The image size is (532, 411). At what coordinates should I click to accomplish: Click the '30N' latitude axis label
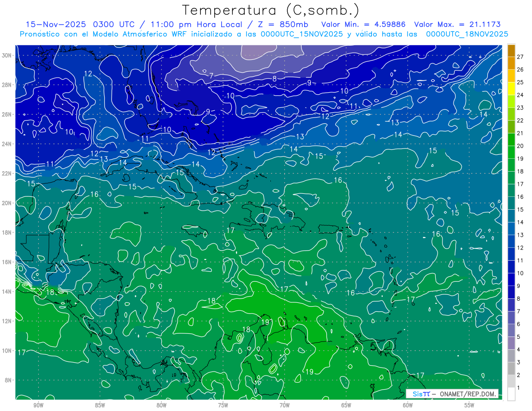(8, 55)
